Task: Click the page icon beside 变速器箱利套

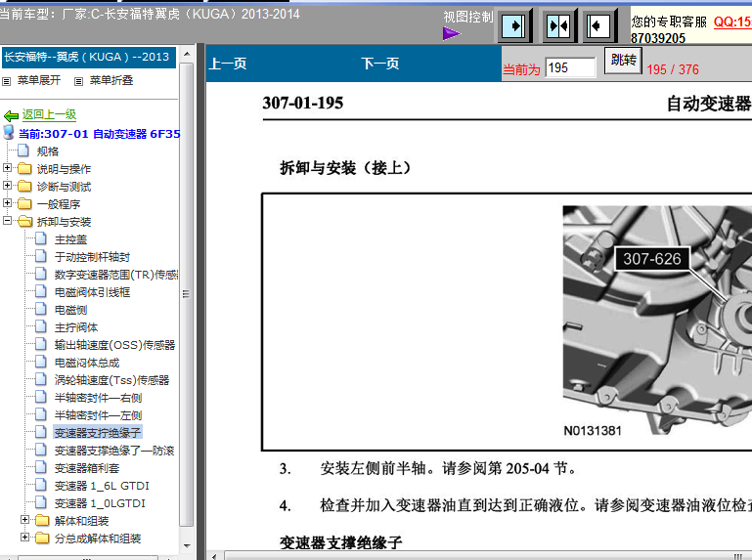Action: click(41, 467)
